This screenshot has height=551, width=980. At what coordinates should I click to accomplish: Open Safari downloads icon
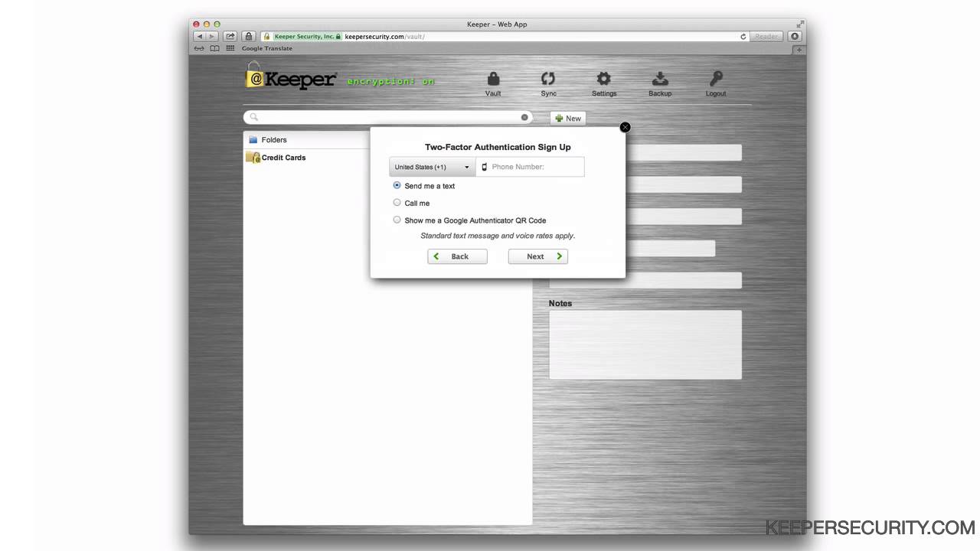pos(795,36)
